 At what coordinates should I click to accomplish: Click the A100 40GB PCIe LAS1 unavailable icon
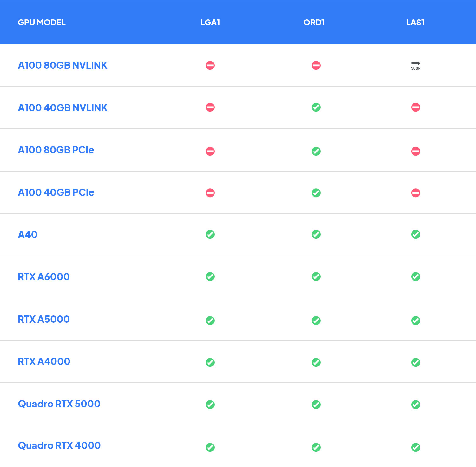416,193
